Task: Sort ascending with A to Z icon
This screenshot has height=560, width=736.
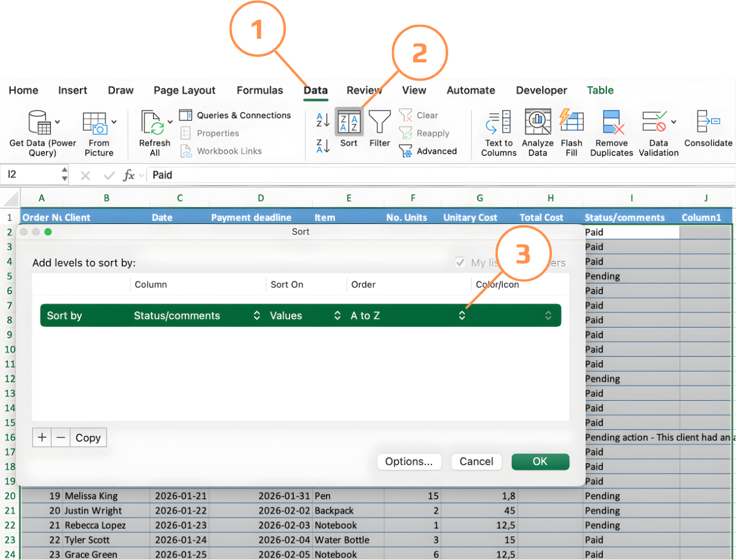Action: click(x=323, y=119)
